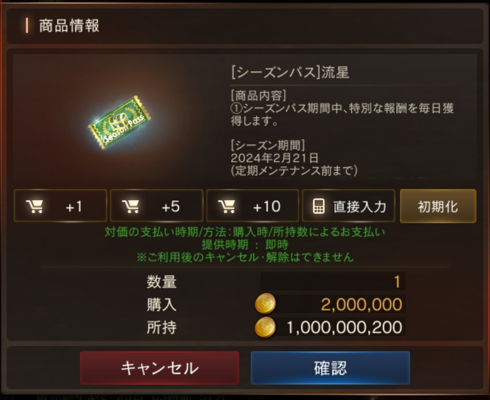Open 直接入力 direct quantity entry
This screenshot has height=400, width=490.
click(349, 206)
